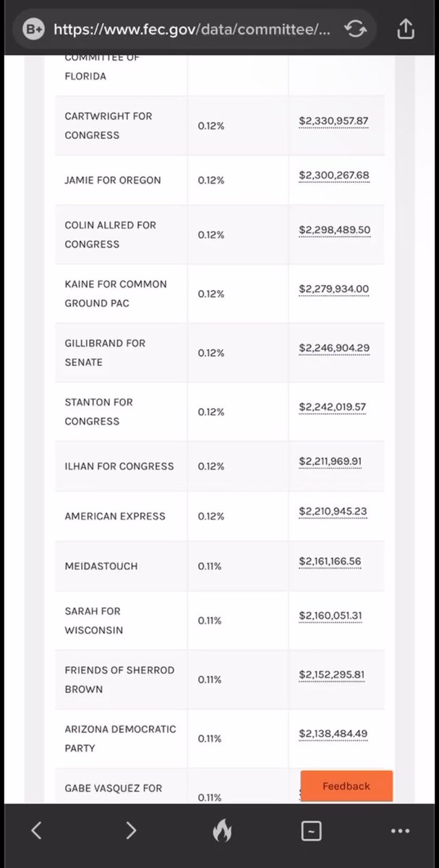This screenshot has width=439, height=868.
Task: Open the $2,211,969.91 Ilhan for Congress amount
Action: pyautogui.click(x=331, y=461)
